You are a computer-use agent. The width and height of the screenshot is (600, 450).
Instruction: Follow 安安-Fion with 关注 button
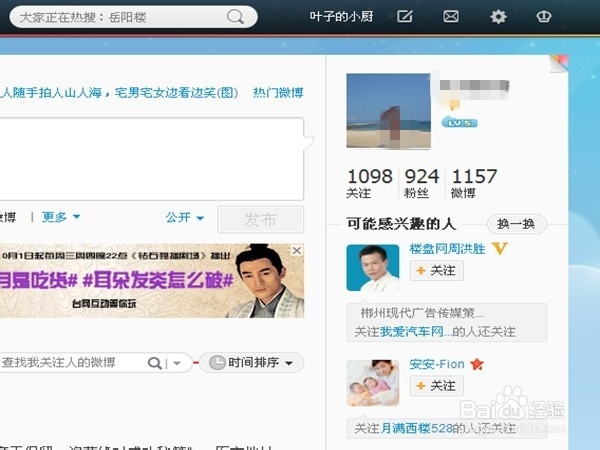click(437, 386)
